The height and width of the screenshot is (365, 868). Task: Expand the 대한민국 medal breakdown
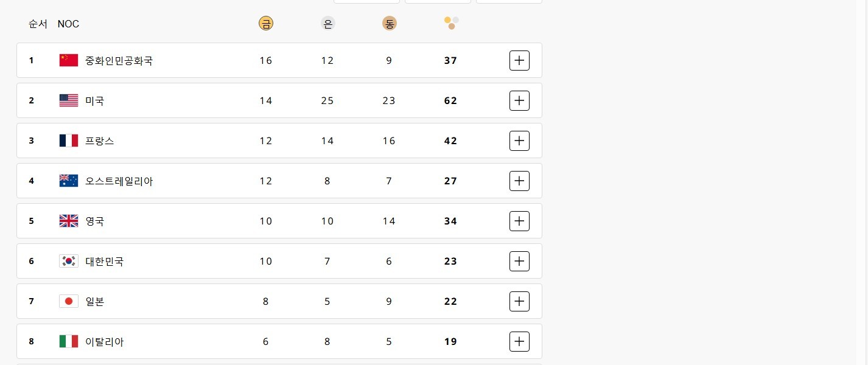click(519, 261)
